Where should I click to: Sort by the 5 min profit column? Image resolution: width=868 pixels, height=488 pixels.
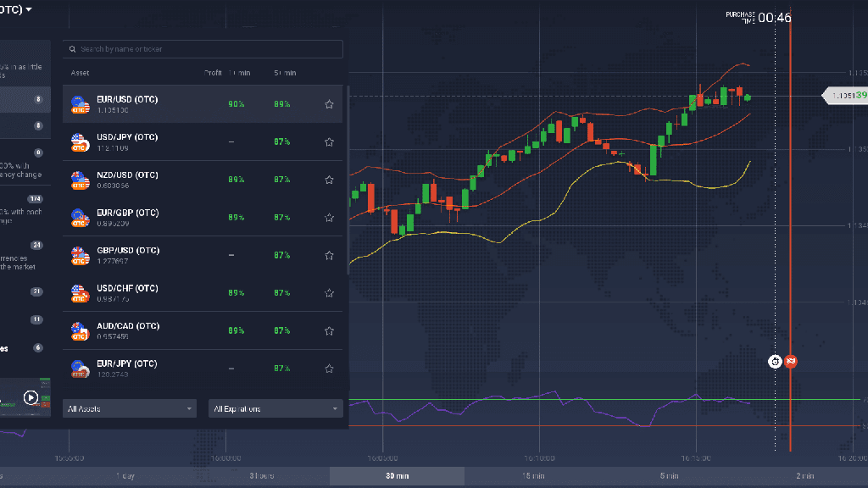point(285,73)
